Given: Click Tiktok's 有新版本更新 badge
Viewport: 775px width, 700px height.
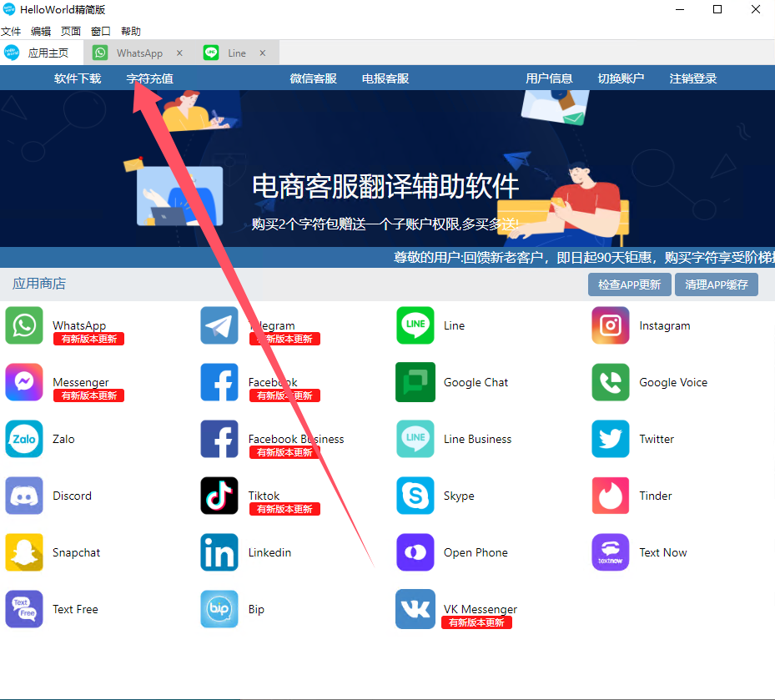Looking at the screenshot, I should 284,509.
